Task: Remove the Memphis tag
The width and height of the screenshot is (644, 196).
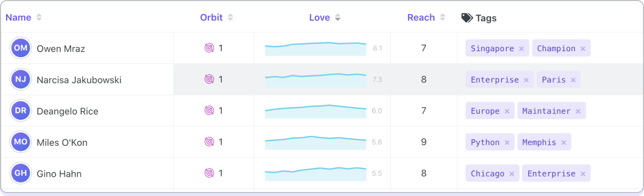Action: click(563, 143)
